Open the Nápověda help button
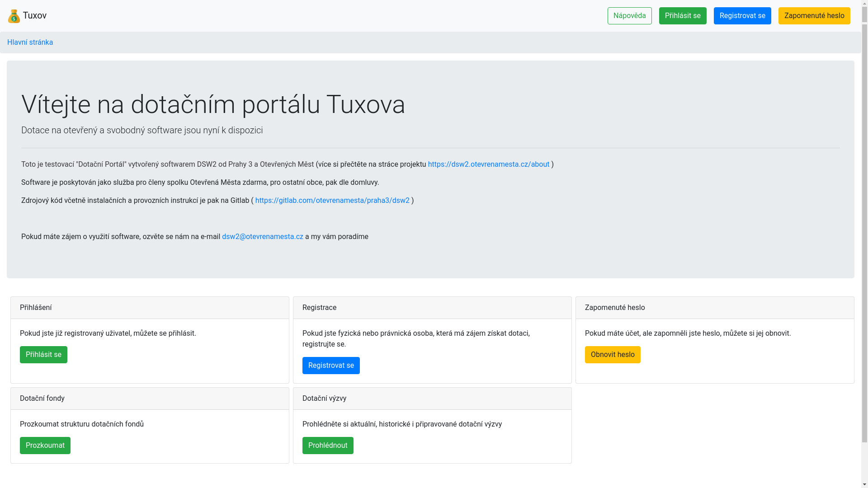This screenshot has width=868, height=488. [629, 16]
